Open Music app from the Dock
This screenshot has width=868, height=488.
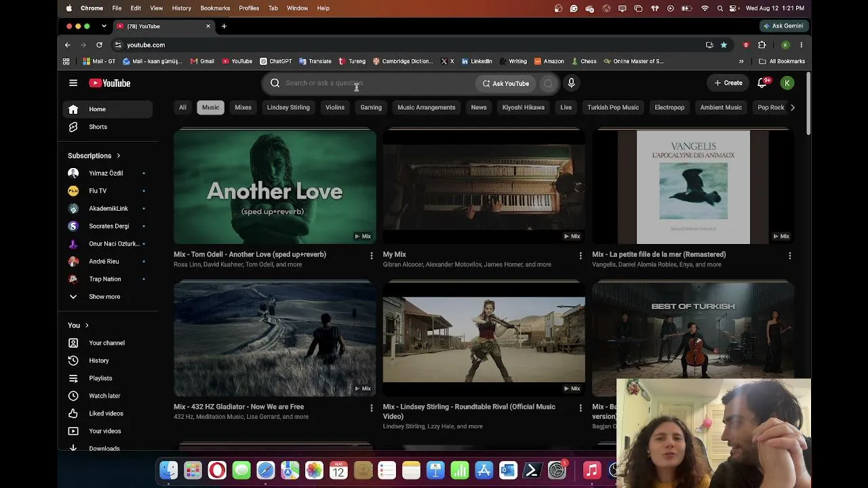pos(592,470)
